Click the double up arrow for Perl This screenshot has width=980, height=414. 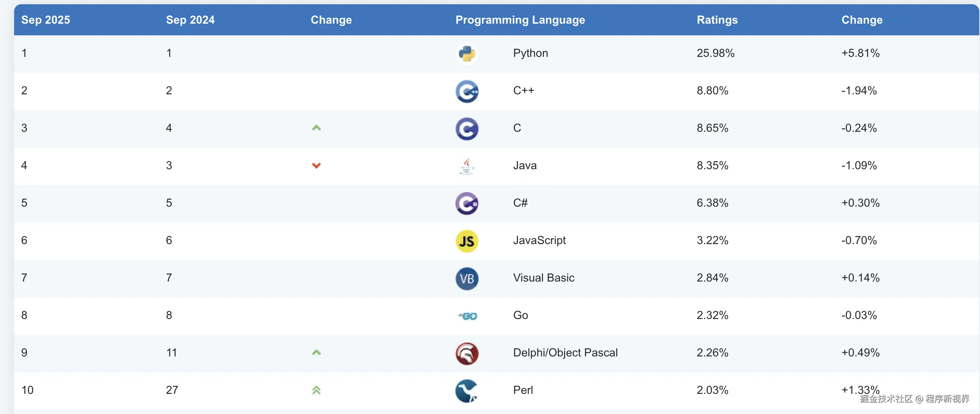[316, 390]
